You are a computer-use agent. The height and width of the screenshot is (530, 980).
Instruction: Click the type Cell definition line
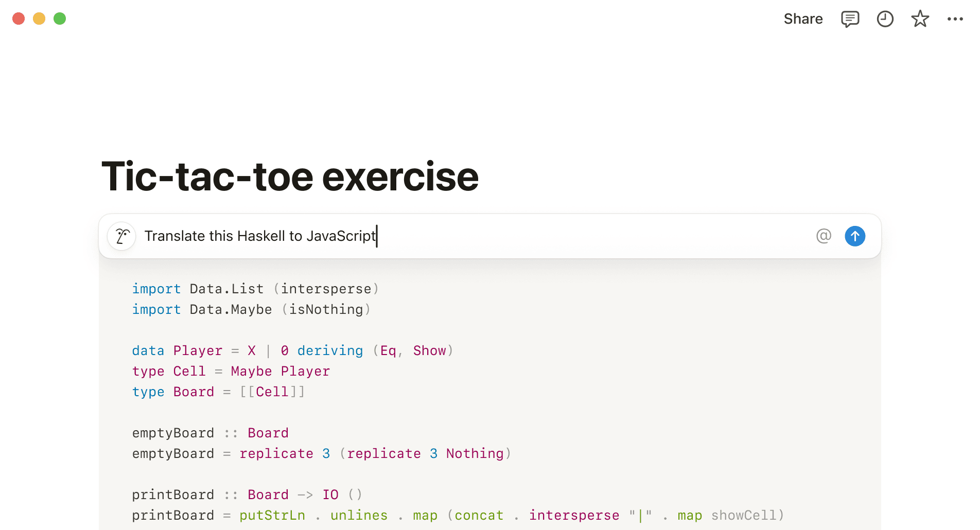[231, 371]
